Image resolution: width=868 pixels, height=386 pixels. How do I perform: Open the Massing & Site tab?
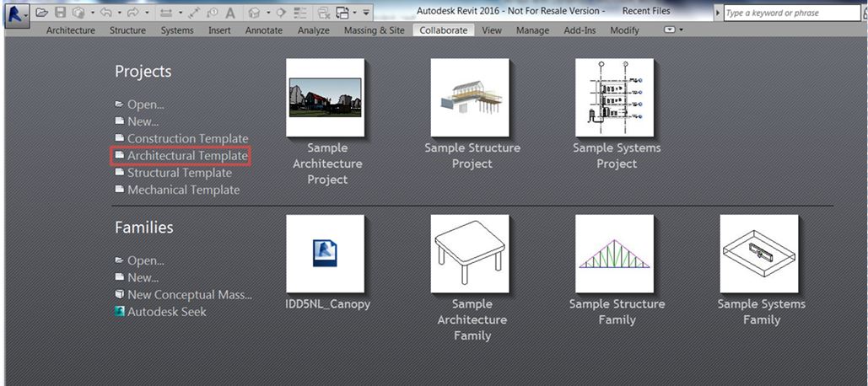tap(375, 30)
